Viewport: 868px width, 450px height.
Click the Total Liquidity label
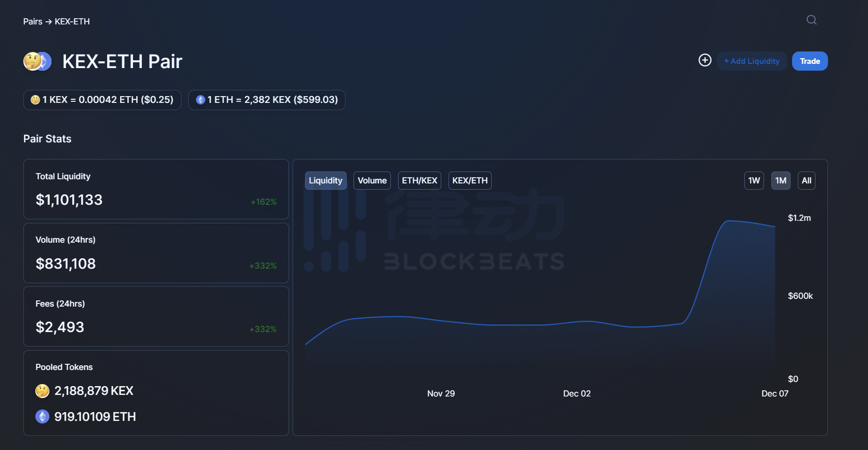point(63,177)
